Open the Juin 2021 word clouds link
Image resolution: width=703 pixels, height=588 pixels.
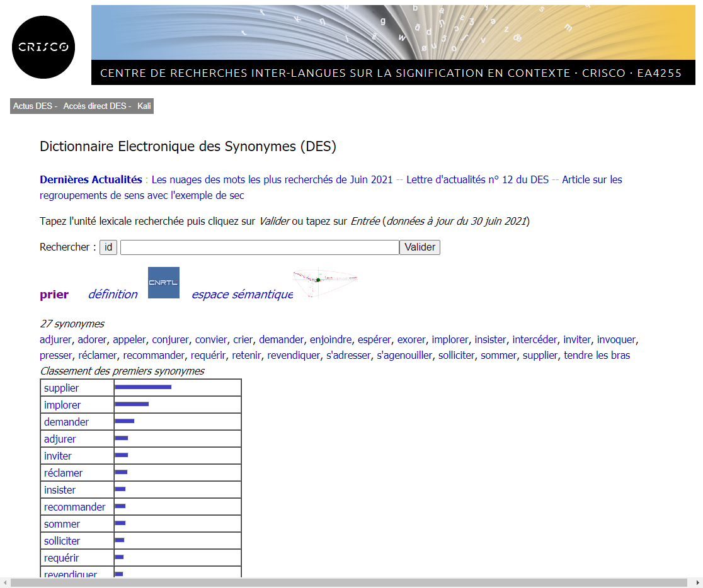[271, 179]
